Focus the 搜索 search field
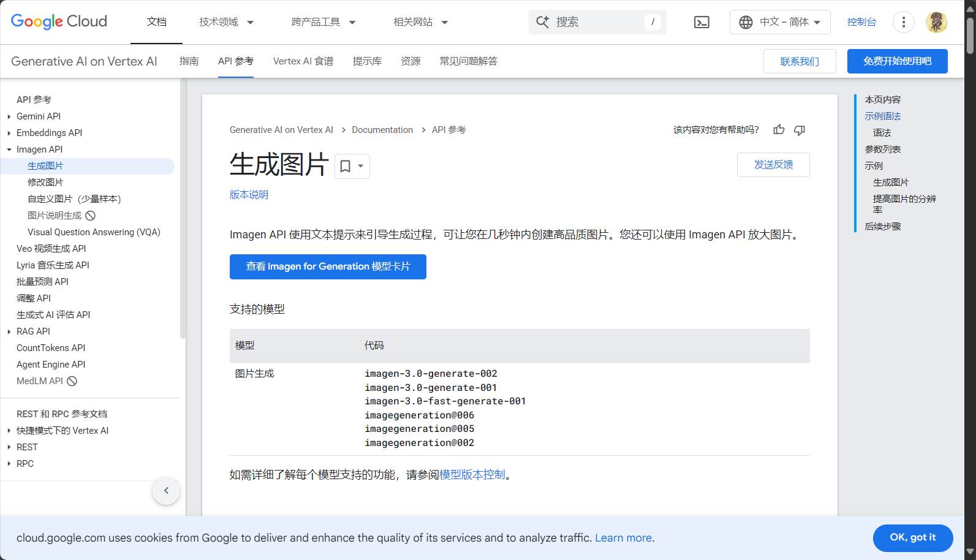The image size is (976, 560). coord(597,22)
